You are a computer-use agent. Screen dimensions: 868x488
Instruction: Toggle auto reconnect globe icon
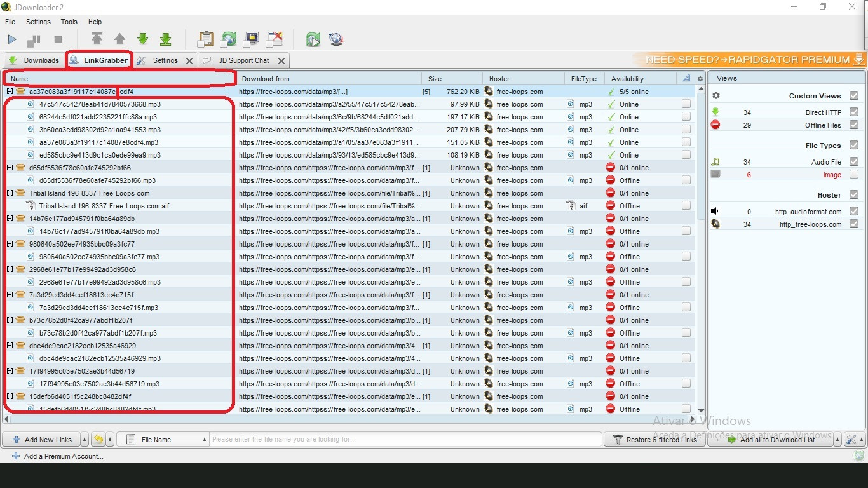[229, 39]
